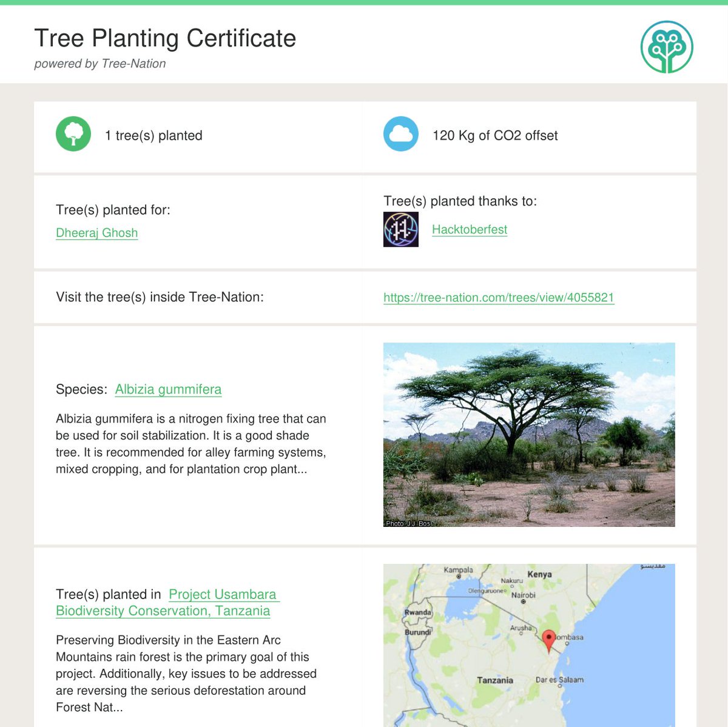Click the Burundi label on the map

[x=417, y=632]
